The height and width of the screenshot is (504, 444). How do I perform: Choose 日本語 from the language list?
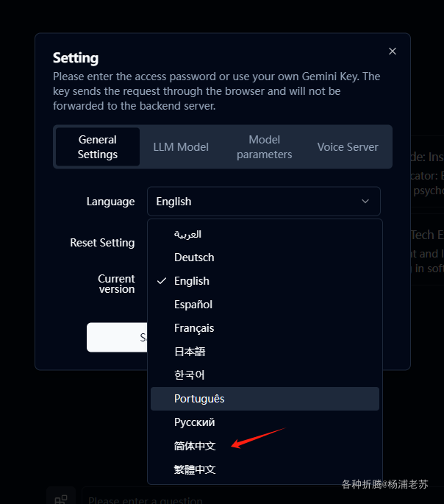coord(190,352)
